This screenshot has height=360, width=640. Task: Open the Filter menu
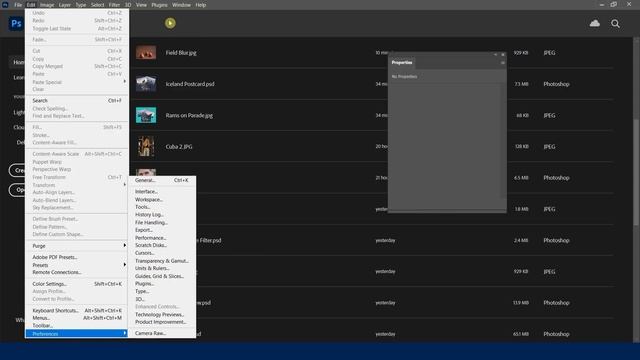(x=114, y=5)
